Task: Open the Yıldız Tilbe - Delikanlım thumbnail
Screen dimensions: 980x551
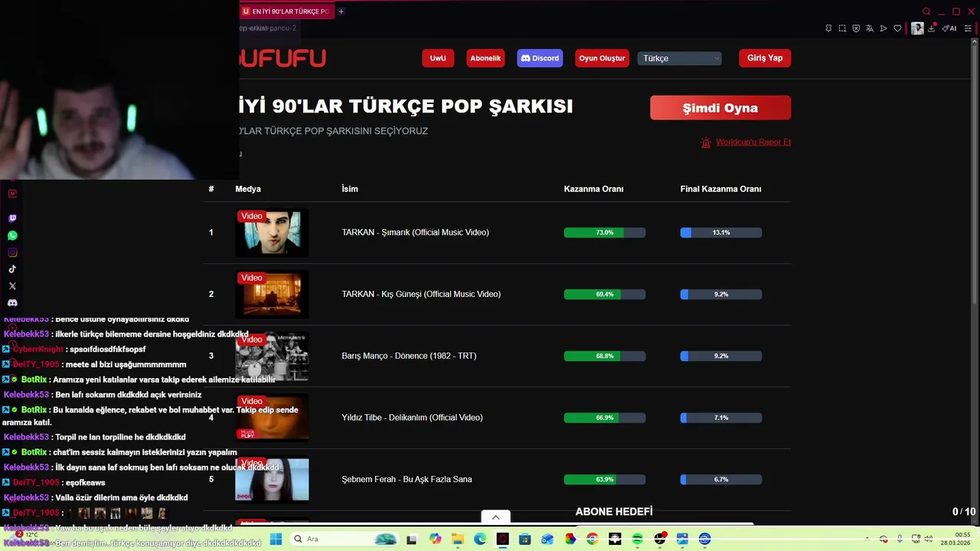Action: pyautogui.click(x=272, y=418)
